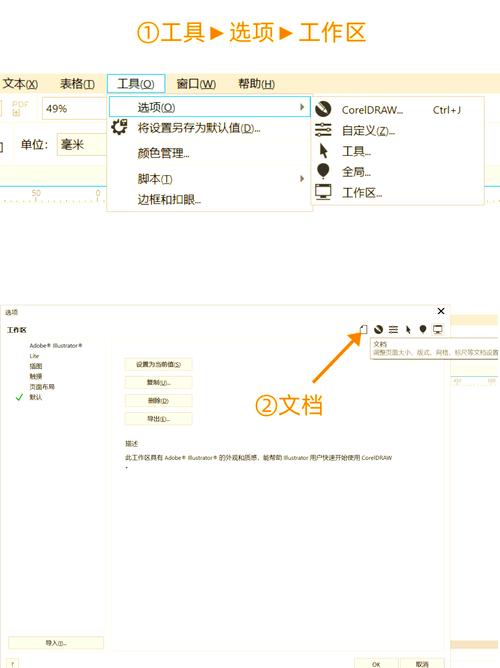Click the 自定义 sliders icon in dialog header
500x668 pixels.
(x=393, y=329)
